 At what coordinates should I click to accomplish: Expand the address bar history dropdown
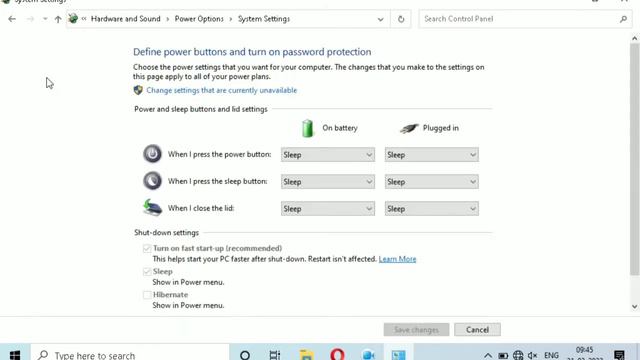tap(380, 19)
